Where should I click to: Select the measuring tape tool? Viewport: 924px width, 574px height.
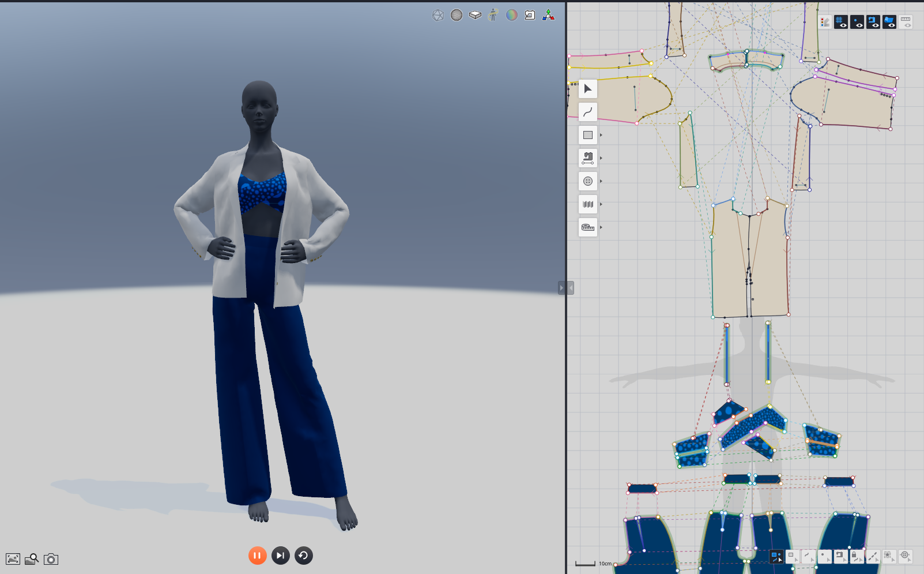pos(587,227)
